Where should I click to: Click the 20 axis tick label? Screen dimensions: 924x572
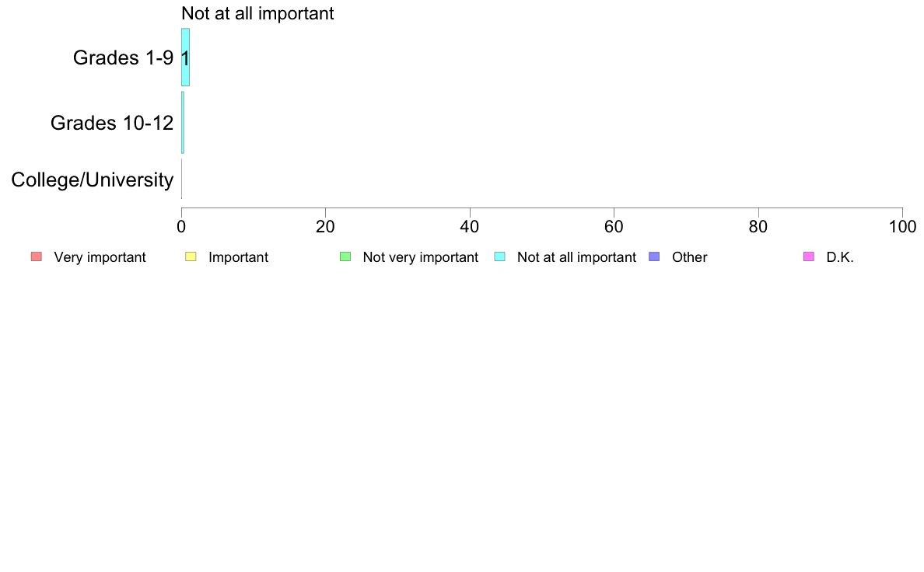pos(325,227)
